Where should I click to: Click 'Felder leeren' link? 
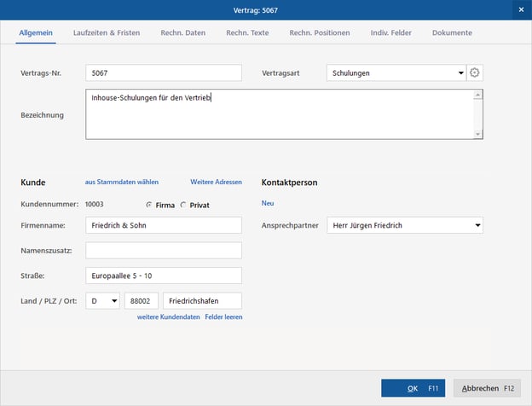223,317
